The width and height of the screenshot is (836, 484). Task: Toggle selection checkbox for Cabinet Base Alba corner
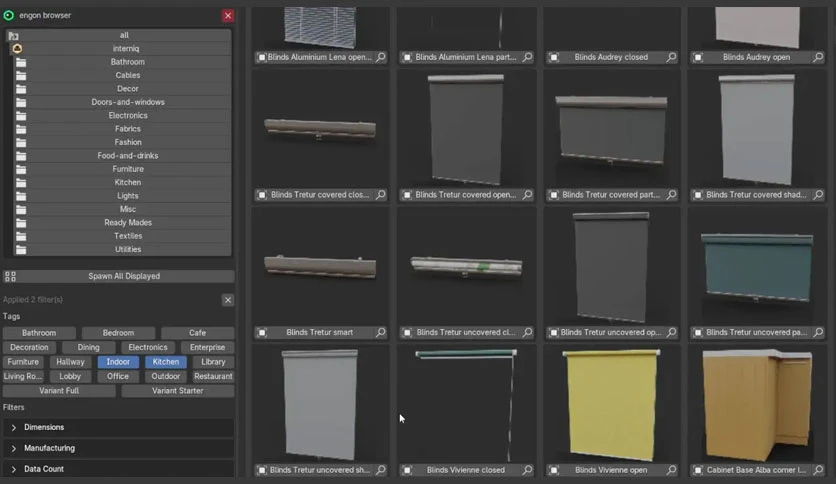(698, 470)
